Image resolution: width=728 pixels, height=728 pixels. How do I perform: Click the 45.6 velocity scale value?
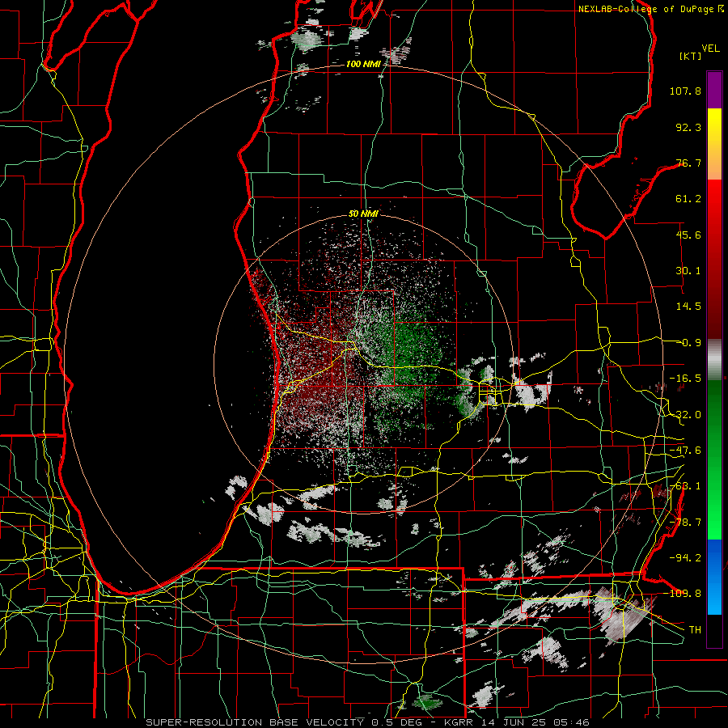[x=688, y=235]
